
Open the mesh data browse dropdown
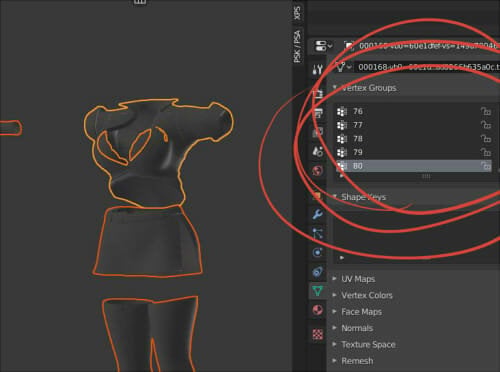point(344,67)
